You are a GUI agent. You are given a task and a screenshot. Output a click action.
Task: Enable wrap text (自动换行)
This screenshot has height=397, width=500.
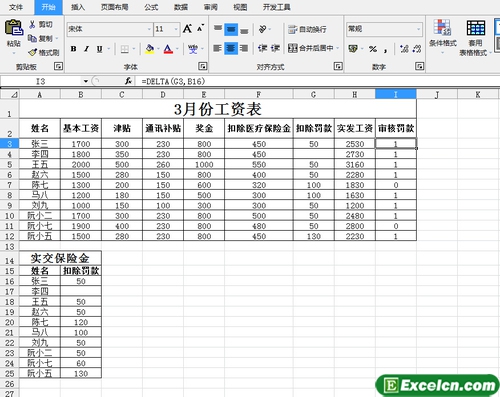(307, 29)
